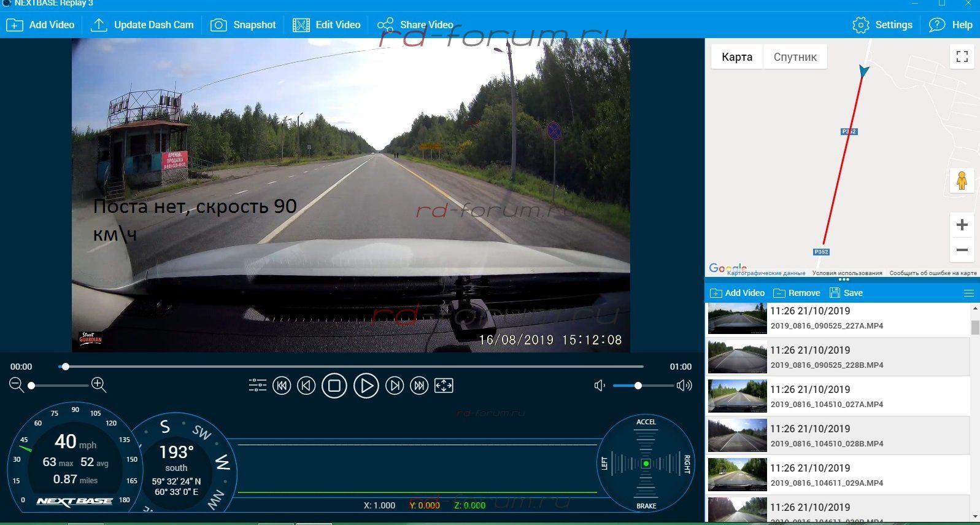Viewport: 980px width, 525px height.
Task: Open the playback adjustments sliders icon
Action: (257, 386)
